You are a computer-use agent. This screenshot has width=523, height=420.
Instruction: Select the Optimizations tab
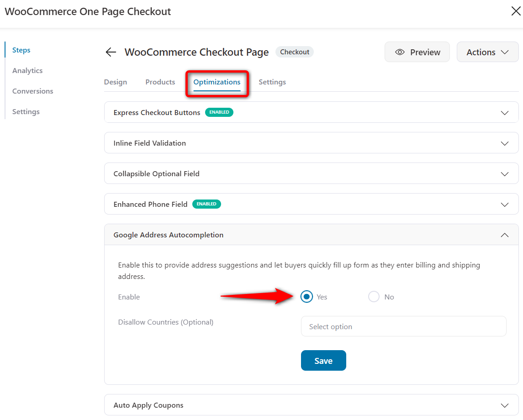(217, 82)
